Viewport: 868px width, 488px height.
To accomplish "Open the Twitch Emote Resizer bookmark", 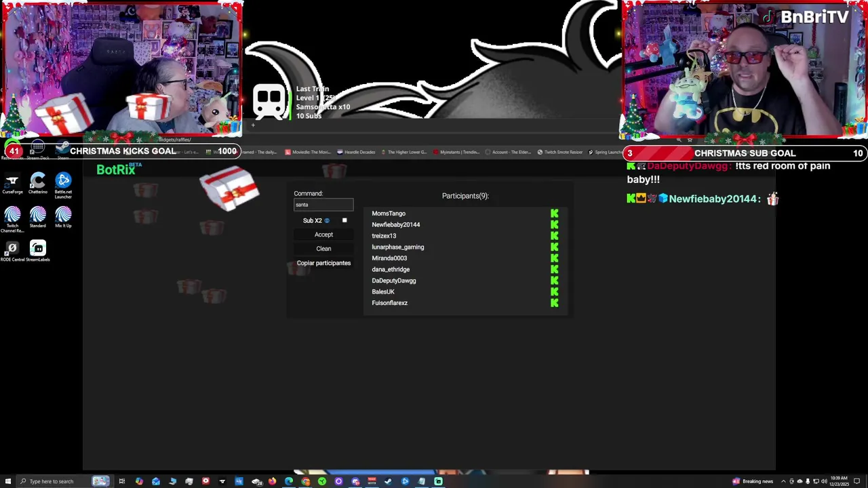I will [560, 152].
